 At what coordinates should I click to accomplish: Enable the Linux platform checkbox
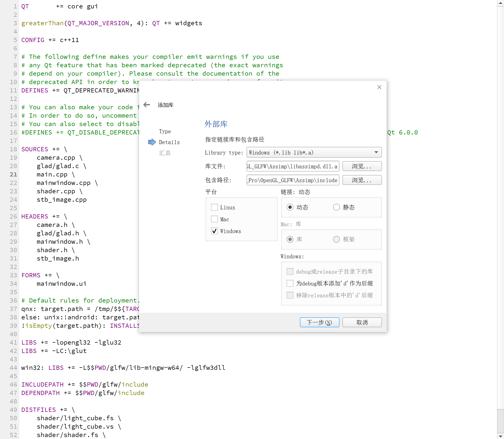[x=214, y=207]
